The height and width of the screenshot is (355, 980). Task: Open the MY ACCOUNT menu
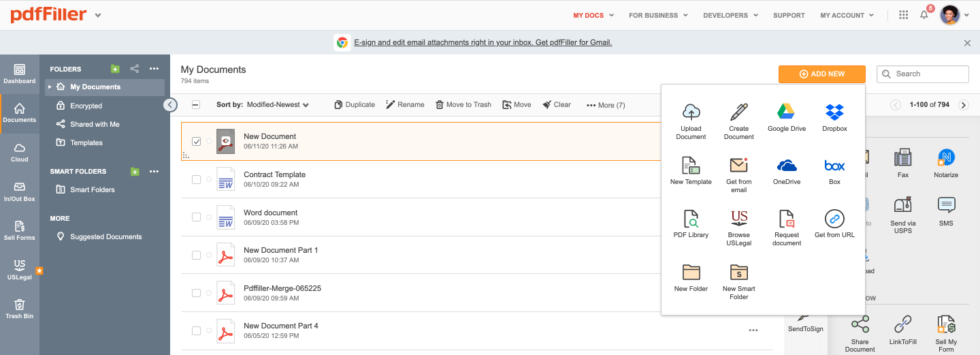tap(847, 15)
